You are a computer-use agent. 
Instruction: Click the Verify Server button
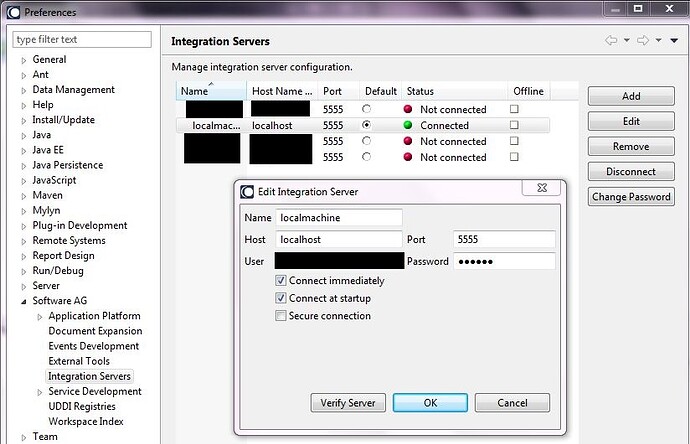pyautogui.click(x=348, y=403)
